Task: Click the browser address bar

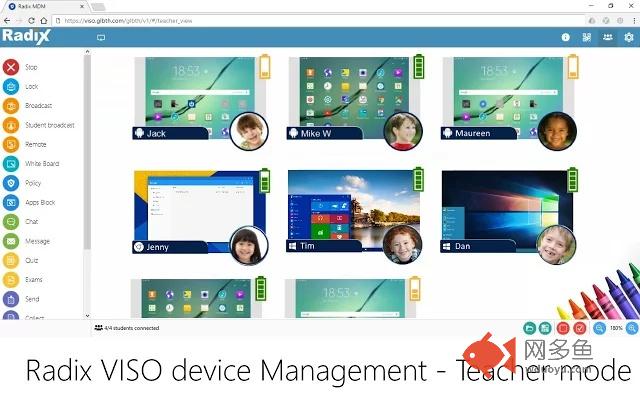Action: 319,20
